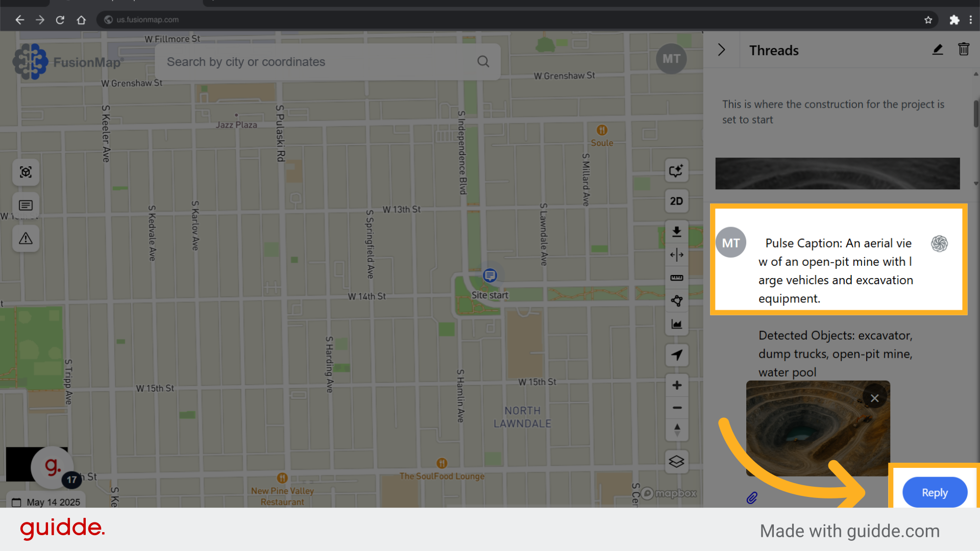
Task: Toggle the 2D map view
Action: tap(676, 201)
